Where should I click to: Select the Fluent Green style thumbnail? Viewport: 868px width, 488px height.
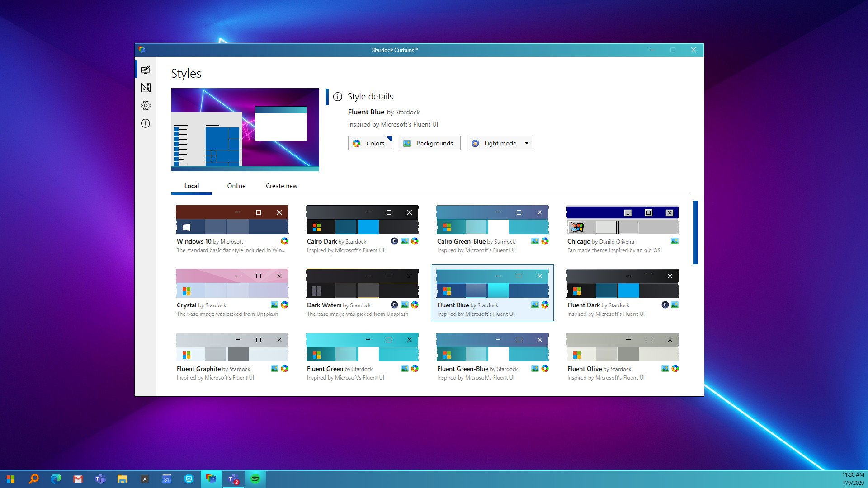coord(362,347)
